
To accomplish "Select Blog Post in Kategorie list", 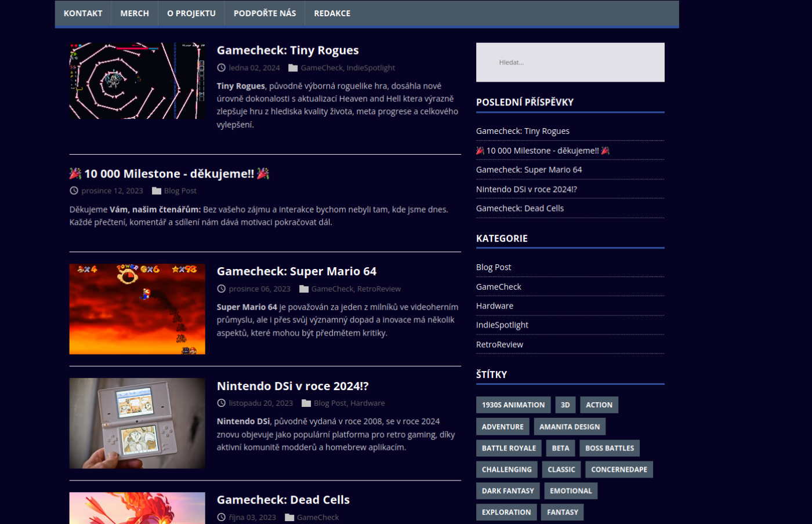I will 494,267.
